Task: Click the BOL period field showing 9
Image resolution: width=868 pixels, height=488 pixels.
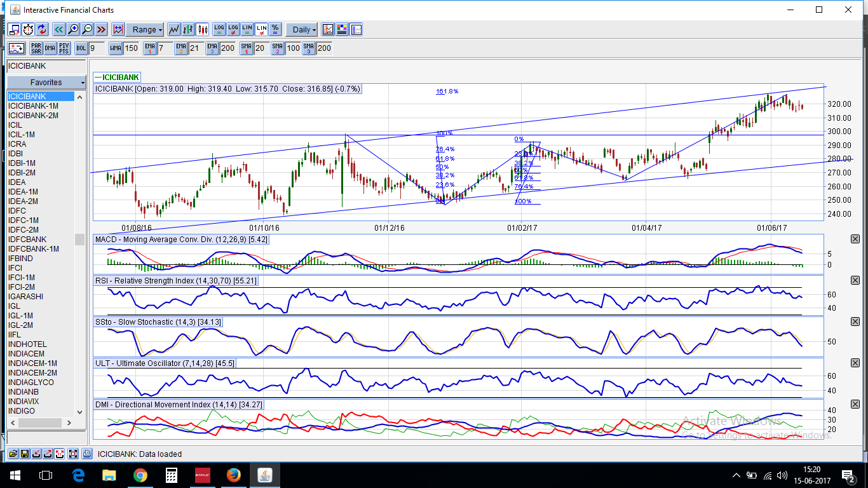Action: tap(97, 48)
